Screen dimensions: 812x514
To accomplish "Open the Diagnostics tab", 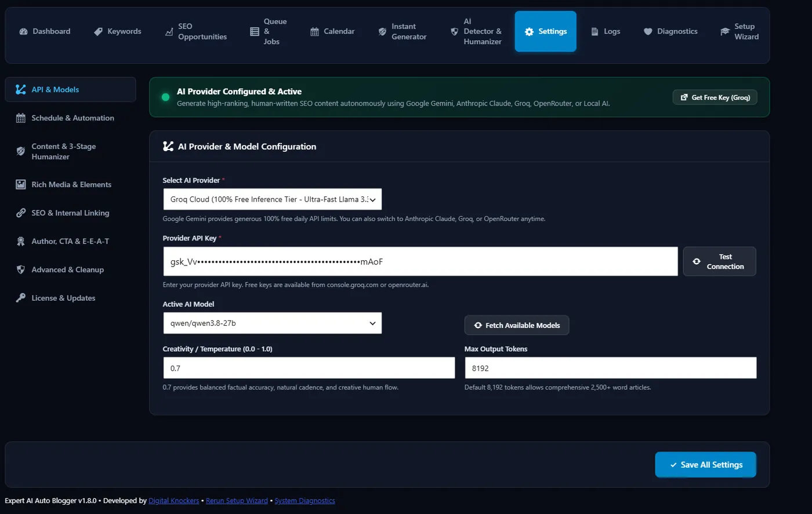I will [x=670, y=31].
